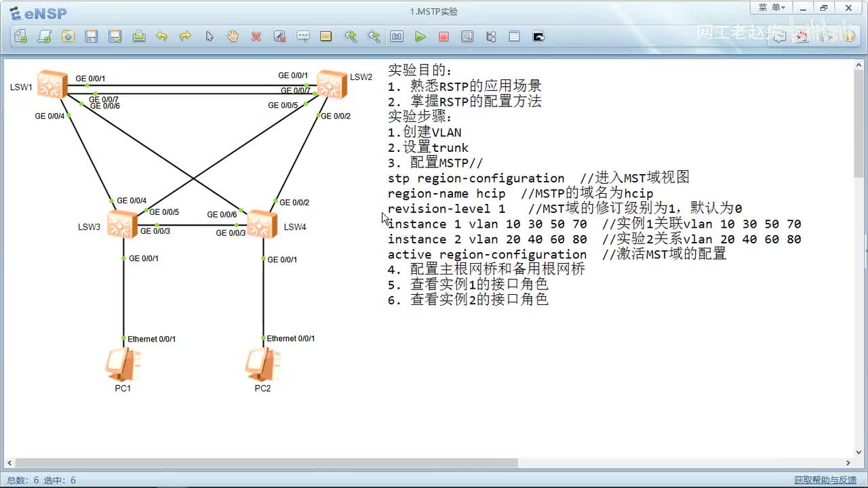The height and width of the screenshot is (488, 868).
Task: Click the horizontal scrollbar thumb
Action: point(267,463)
